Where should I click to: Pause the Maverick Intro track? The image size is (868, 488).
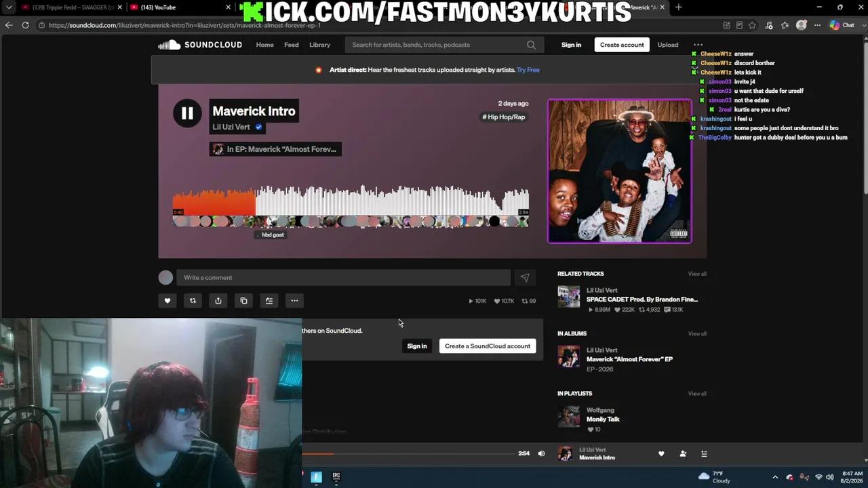click(x=187, y=113)
